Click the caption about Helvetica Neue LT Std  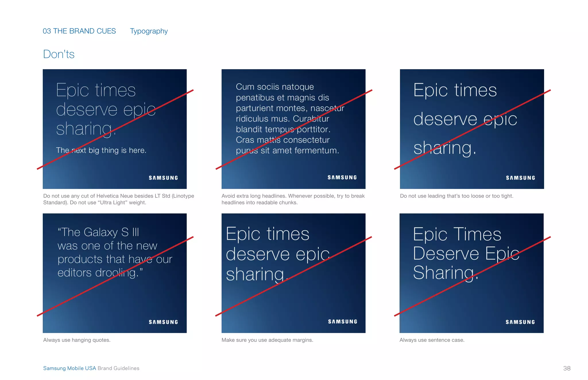click(119, 199)
